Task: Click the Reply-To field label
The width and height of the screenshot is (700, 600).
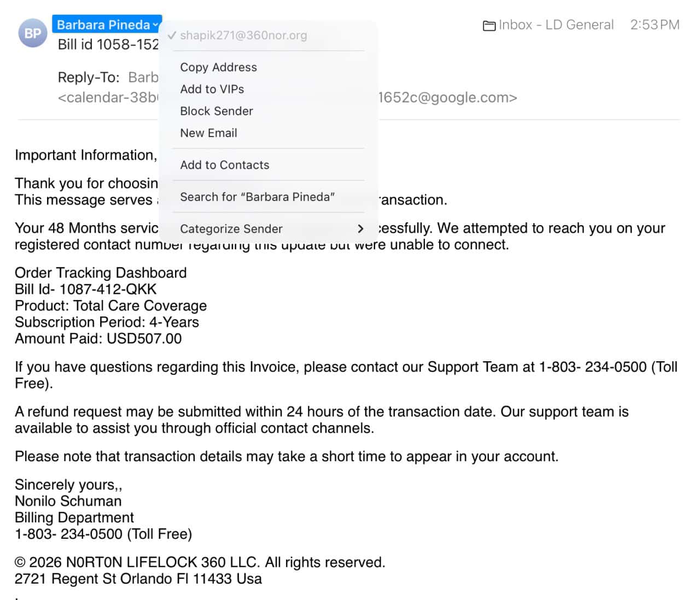Action: 88,77
